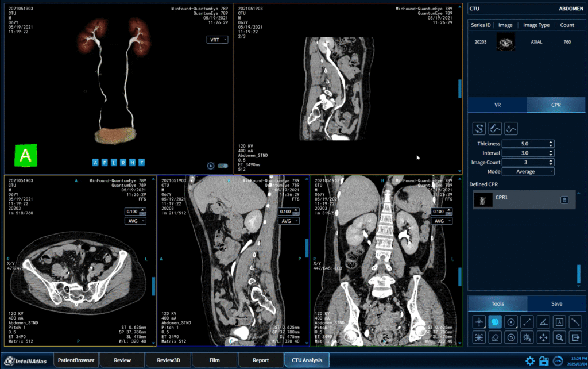The height and width of the screenshot is (369, 588).
Task: Select the series 20203 axial thumbnail
Action: (x=505, y=41)
